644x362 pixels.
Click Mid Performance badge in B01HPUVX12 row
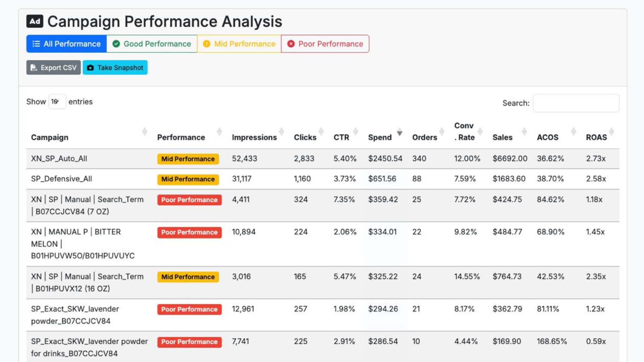tap(188, 277)
